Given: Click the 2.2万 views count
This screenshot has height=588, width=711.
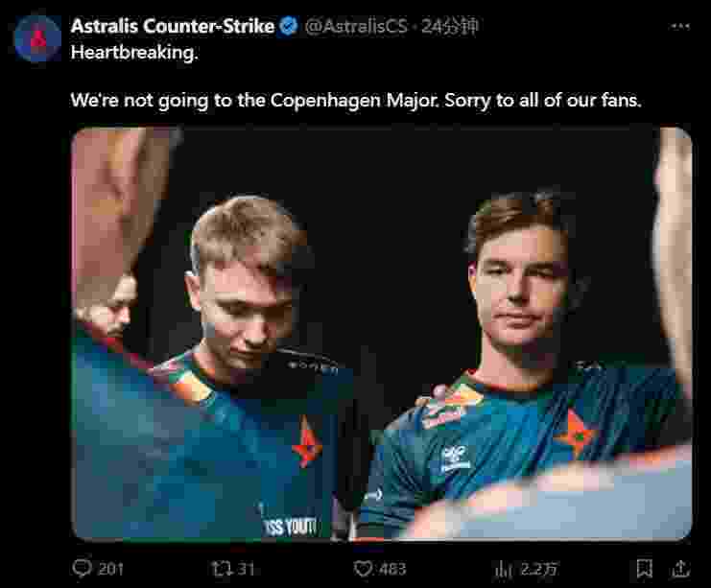Looking at the screenshot, I should pyautogui.click(x=538, y=569).
